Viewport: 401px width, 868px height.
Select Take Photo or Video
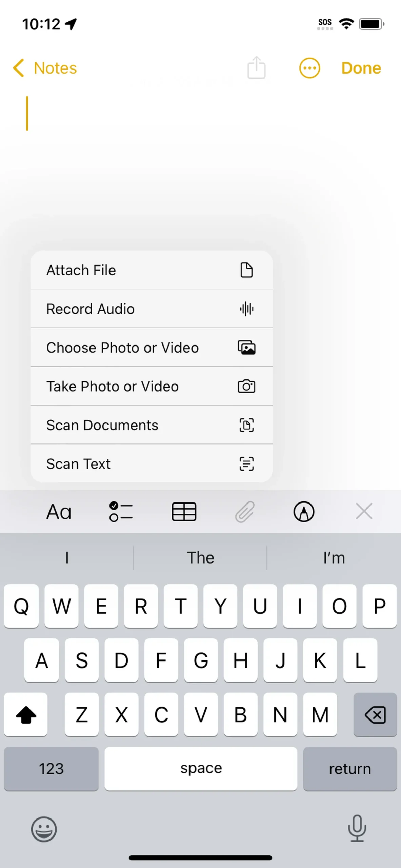152,386
